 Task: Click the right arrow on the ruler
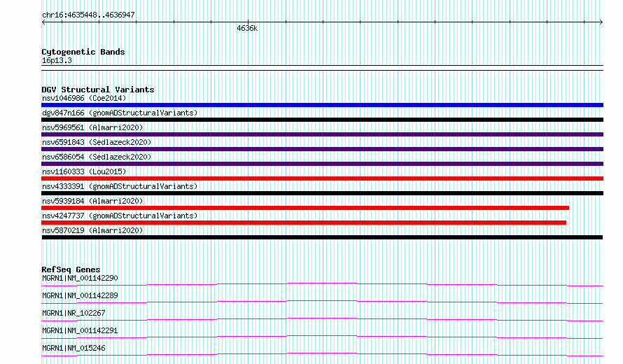pyautogui.click(x=601, y=22)
